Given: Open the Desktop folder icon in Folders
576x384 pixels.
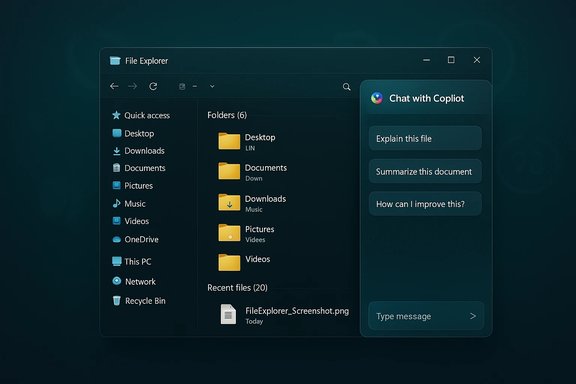Looking at the screenshot, I should [x=229, y=141].
